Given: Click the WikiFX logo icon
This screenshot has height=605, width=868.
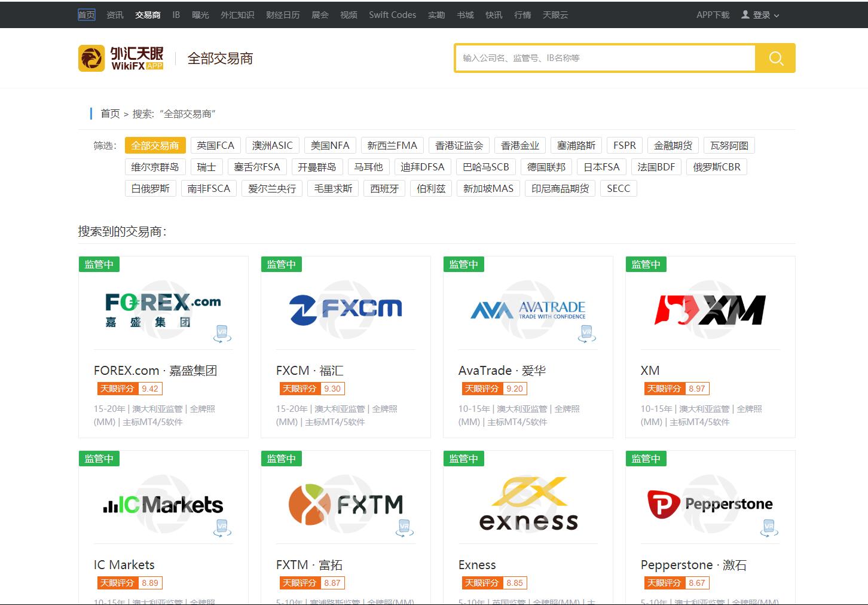Looking at the screenshot, I should [91, 59].
